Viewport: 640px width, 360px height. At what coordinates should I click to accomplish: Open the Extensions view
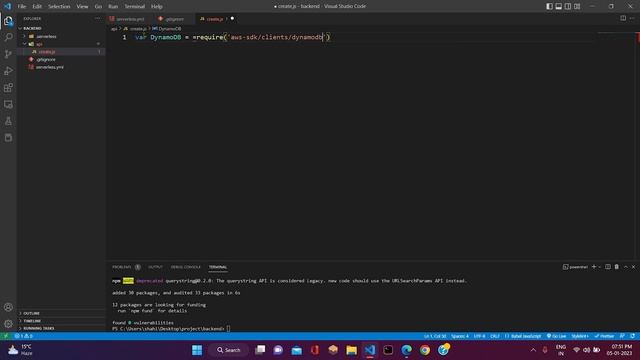[8, 88]
